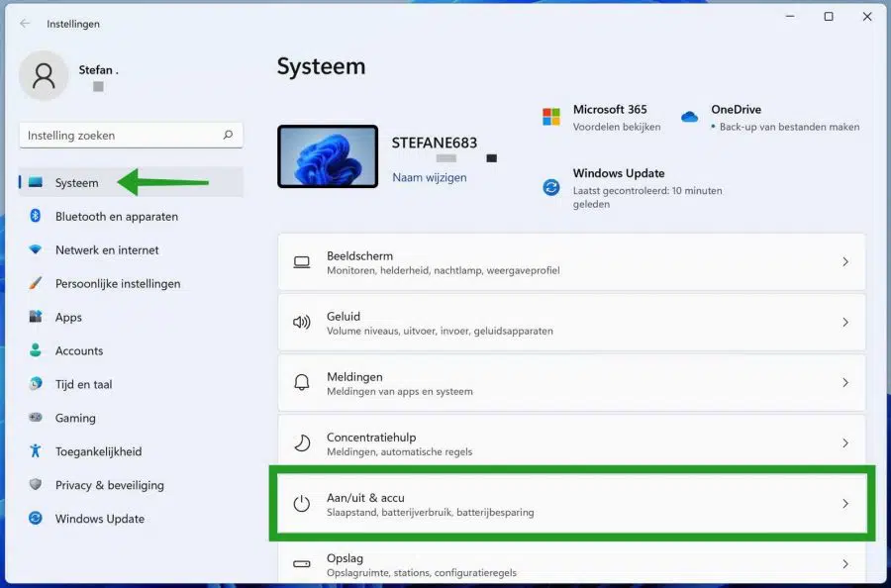Open Windows Update header status text
This screenshot has width=891, height=588.
click(x=647, y=197)
